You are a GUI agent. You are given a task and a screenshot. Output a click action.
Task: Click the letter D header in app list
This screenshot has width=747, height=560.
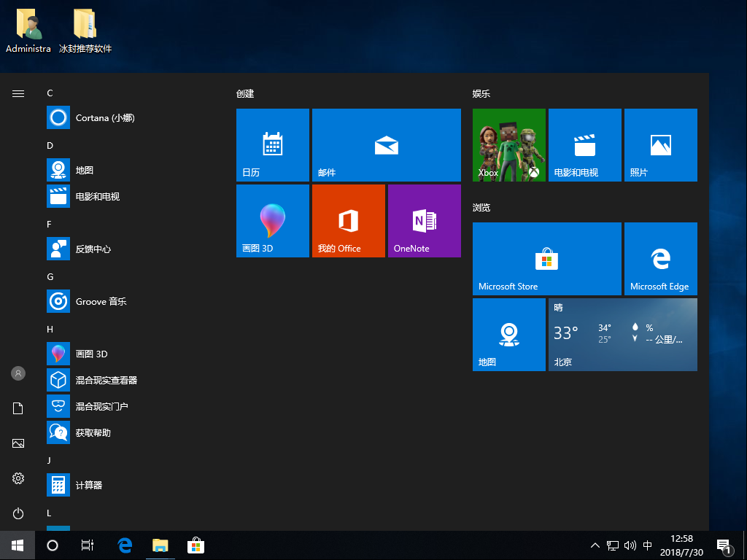click(x=50, y=145)
